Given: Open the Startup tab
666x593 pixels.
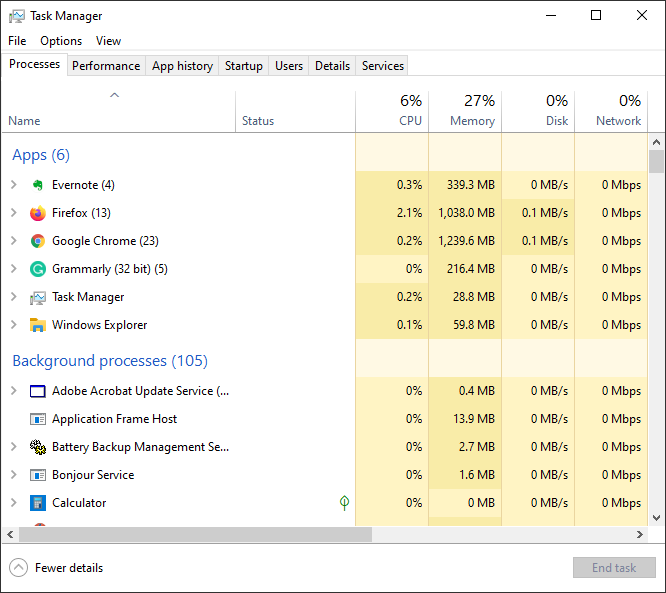Looking at the screenshot, I should 243,66.
